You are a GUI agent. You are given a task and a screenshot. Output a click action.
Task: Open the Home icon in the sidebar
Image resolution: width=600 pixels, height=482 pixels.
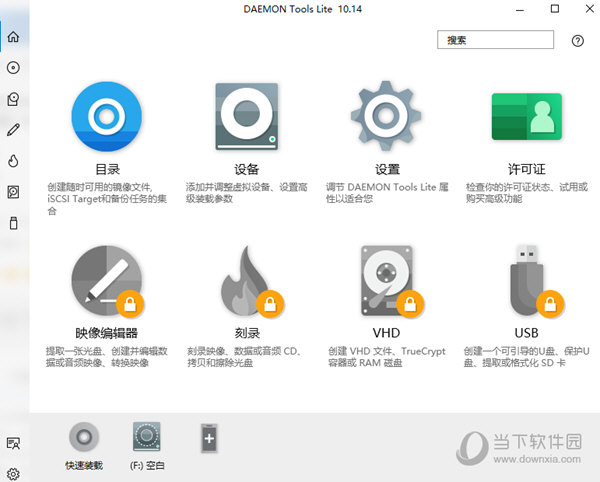[x=13, y=37]
